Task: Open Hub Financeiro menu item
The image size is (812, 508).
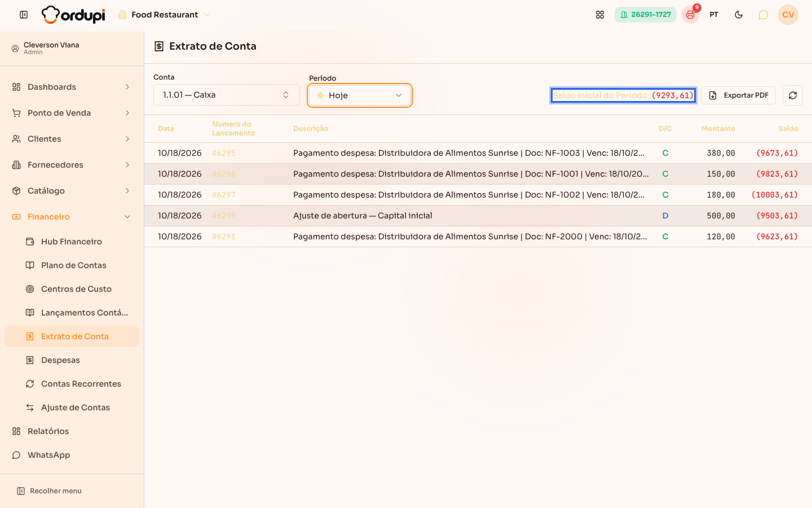Action: pyautogui.click(x=72, y=242)
